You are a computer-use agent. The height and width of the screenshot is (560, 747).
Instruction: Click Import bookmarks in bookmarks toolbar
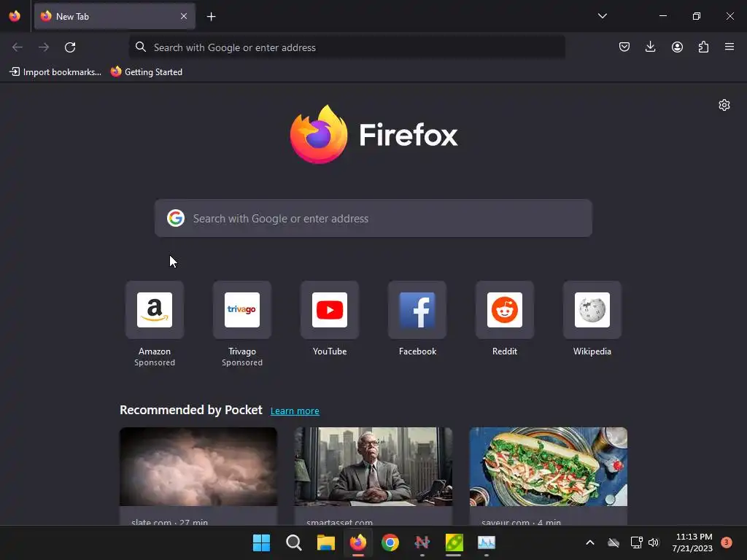pos(55,72)
